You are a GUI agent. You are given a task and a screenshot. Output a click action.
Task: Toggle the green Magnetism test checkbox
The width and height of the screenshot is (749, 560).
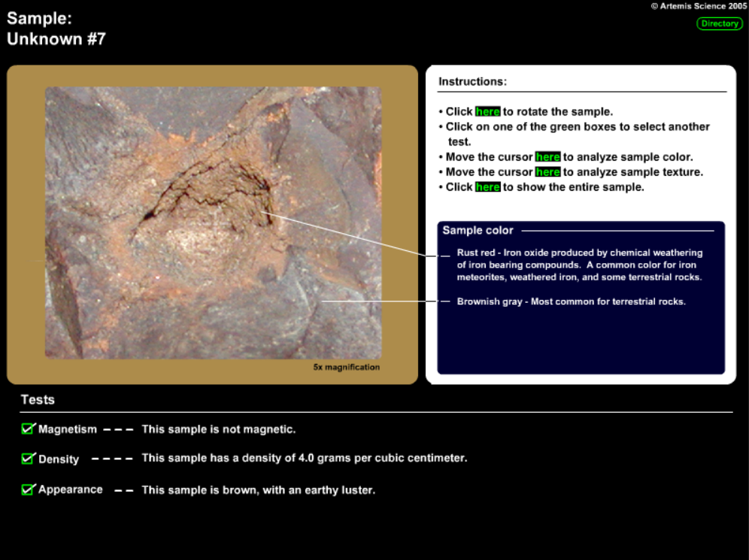click(29, 428)
